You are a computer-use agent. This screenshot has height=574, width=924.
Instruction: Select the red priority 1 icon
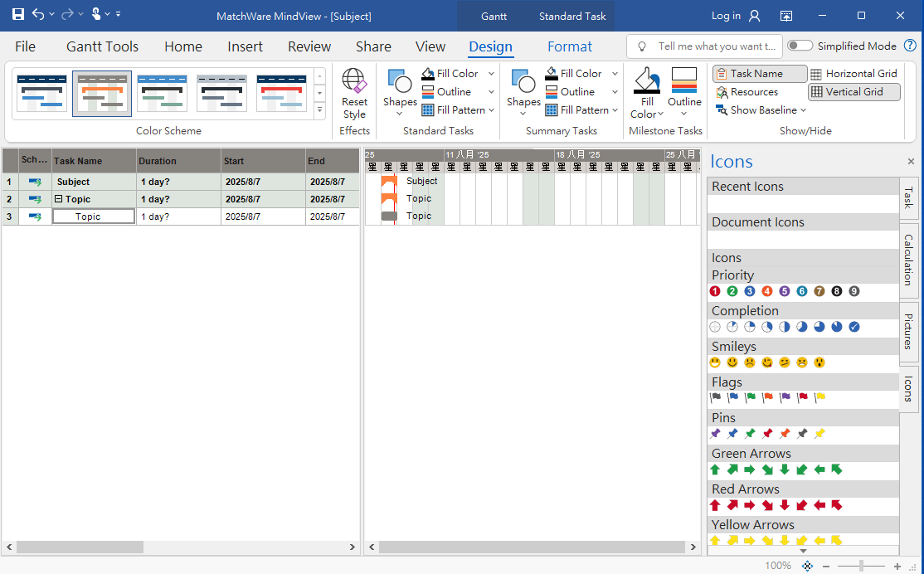pos(715,291)
